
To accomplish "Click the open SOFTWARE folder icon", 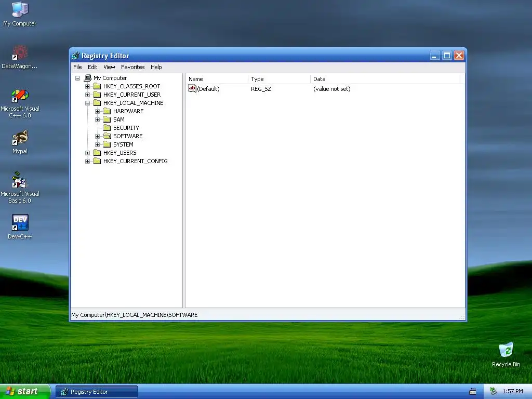I will (x=107, y=136).
